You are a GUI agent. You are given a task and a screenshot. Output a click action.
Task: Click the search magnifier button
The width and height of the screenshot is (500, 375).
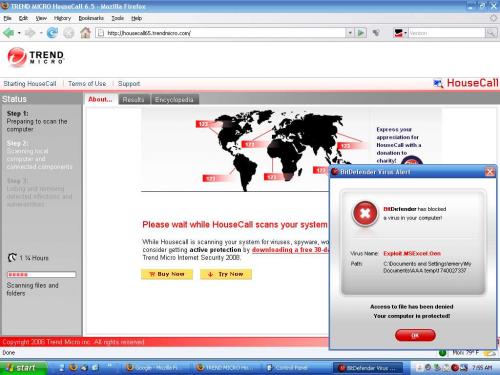(490, 33)
